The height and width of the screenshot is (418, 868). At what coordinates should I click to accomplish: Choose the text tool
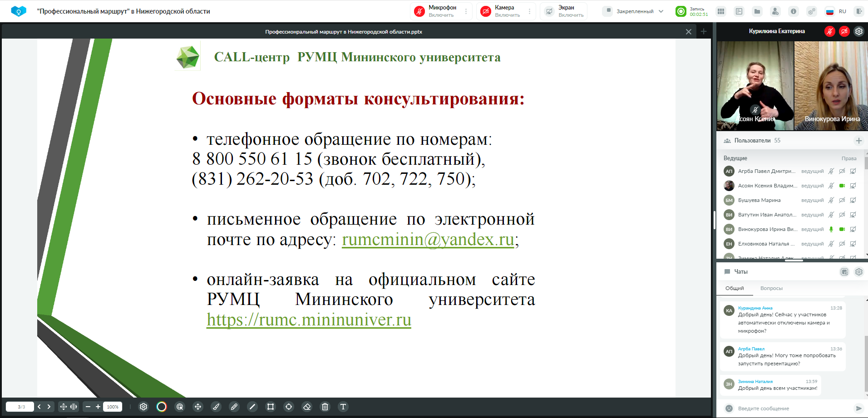[343, 407]
